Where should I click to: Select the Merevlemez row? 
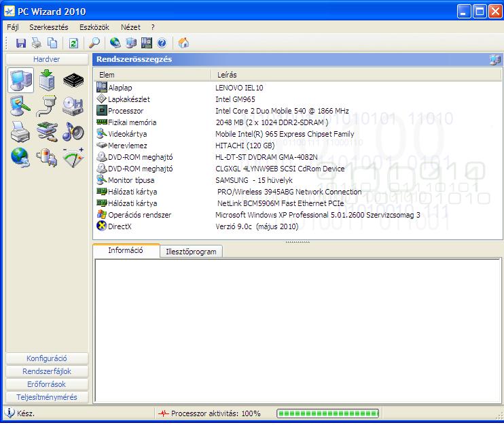(298, 146)
